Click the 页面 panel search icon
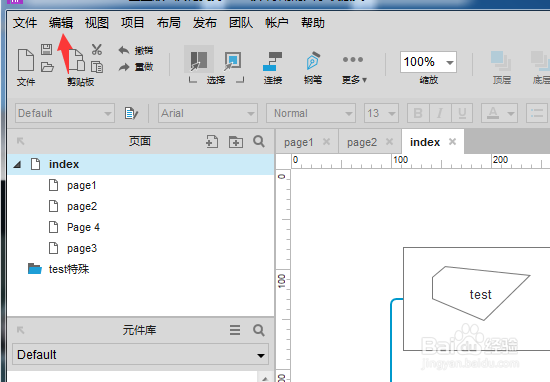 coord(259,142)
